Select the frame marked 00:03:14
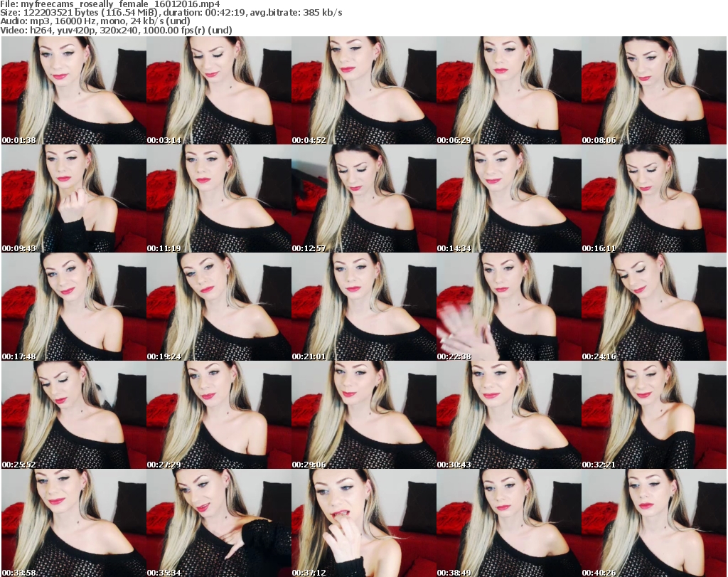Screen dimensions: 728x577 (219, 90)
